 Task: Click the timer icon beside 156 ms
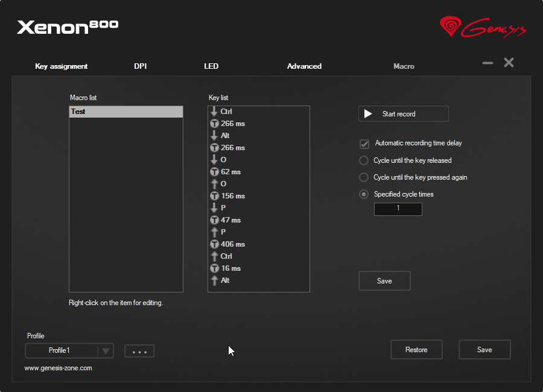[x=214, y=196]
